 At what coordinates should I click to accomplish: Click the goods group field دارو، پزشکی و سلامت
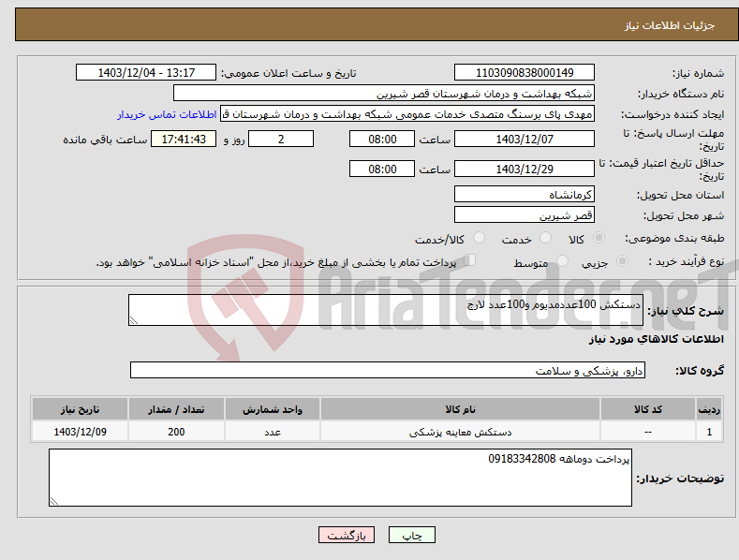click(388, 371)
